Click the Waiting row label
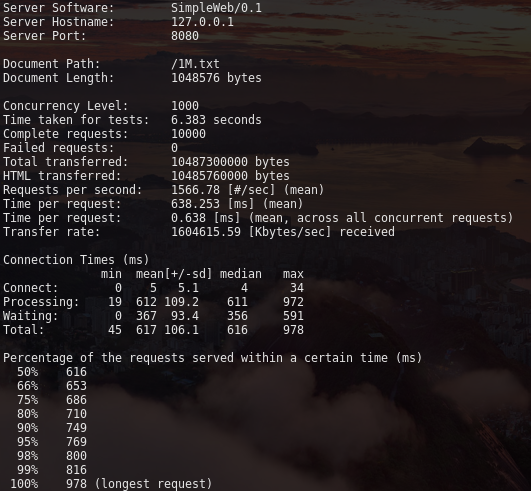Viewport: 531px width, 491px height. pos(31,316)
